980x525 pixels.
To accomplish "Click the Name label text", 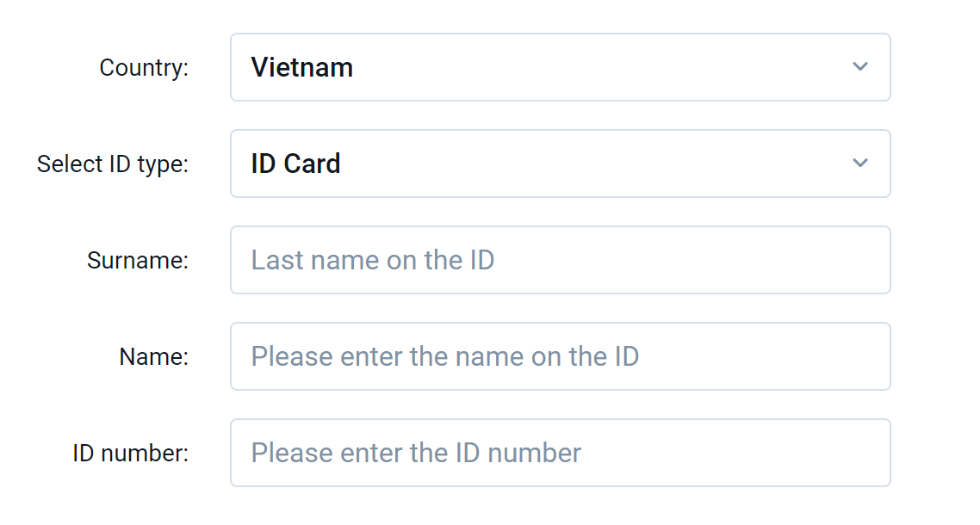I will click(x=153, y=356).
